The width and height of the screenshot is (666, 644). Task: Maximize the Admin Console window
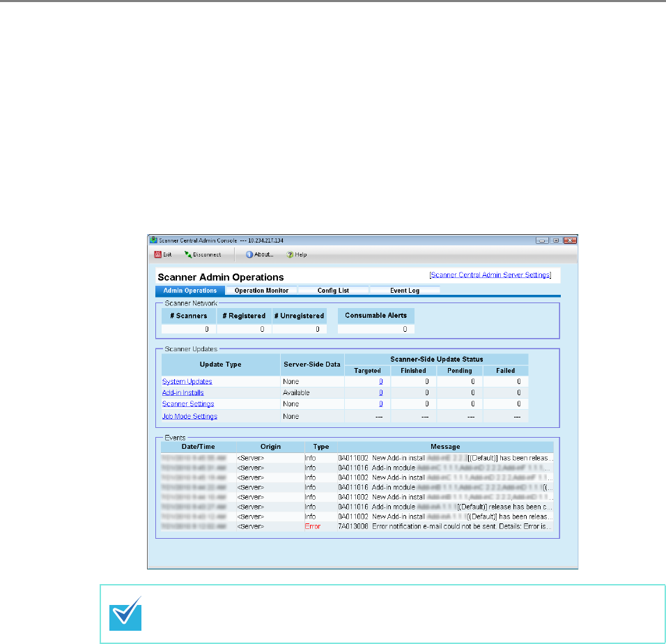pyautogui.click(x=557, y=240)
